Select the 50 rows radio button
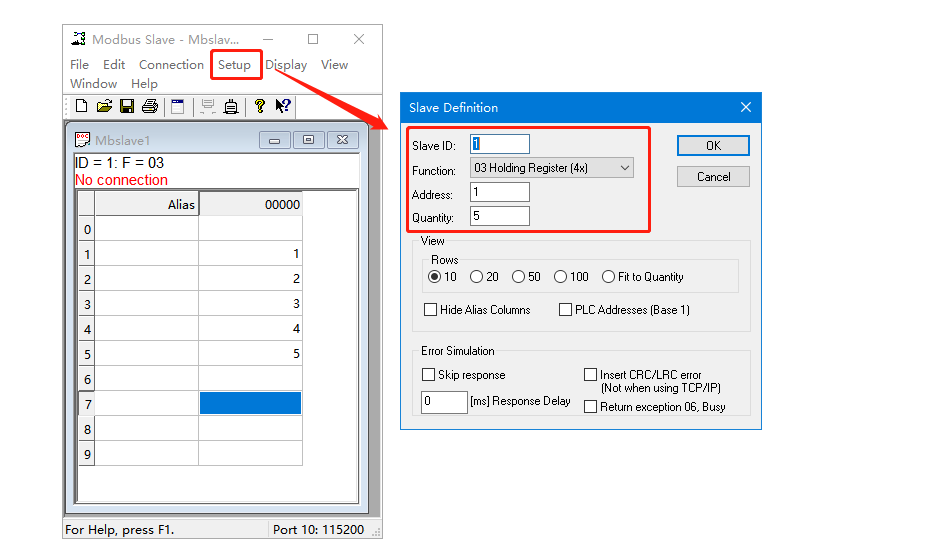Viewport: 932px width, 559px height. coord(518,277)
